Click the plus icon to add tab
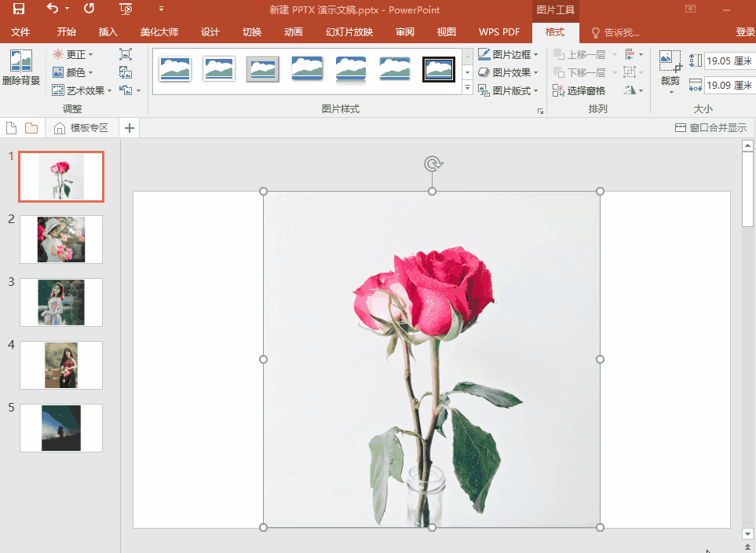756x553 pixels. [130, 128]
